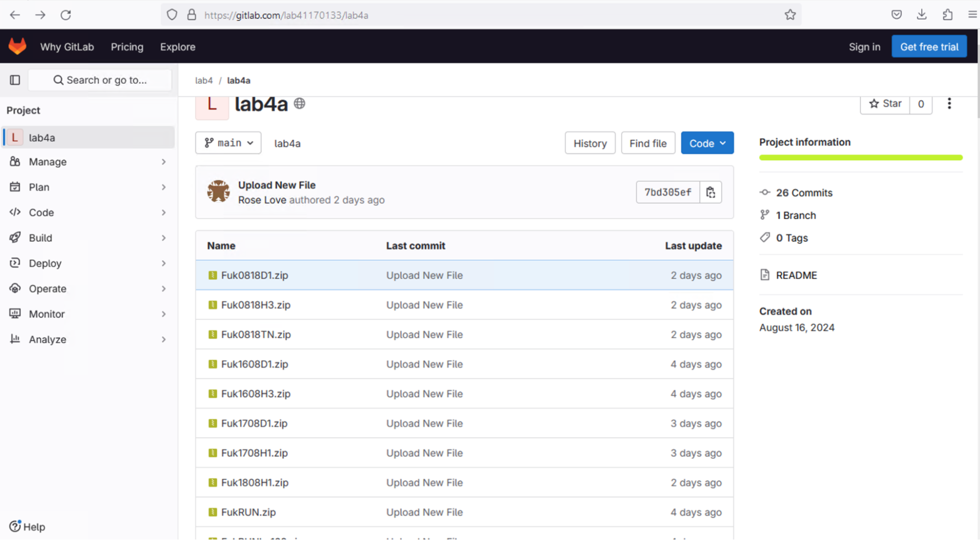The width and height of the screenshot is (980, 540).
Task: Open Why GitLab in top navigation
Action: (67, 47)
